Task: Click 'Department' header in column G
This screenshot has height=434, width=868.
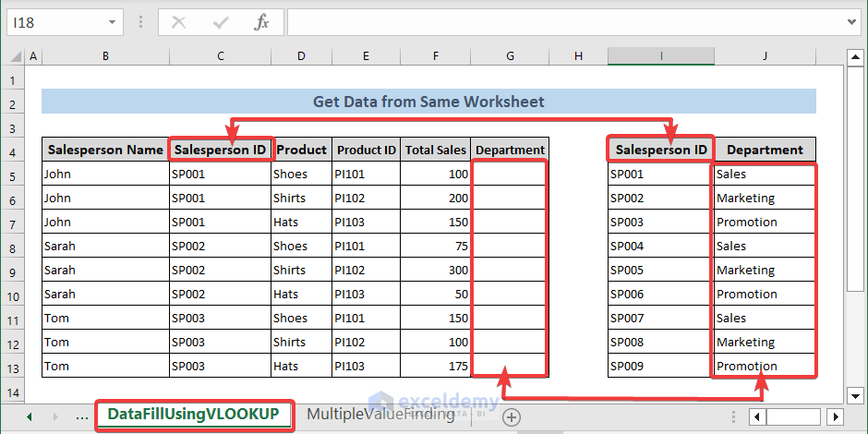Action: pyautogui.click(x=510, y=150)
